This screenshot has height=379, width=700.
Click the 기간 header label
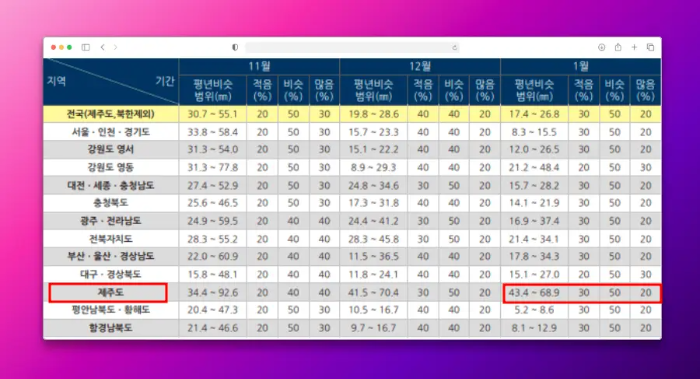(x=165, y=81)
